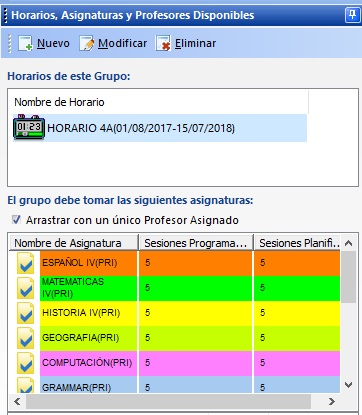362x415 pixels.
Task: Select the GRAMMAR(PRI) subject row
Action: click(x=175, y=384)
